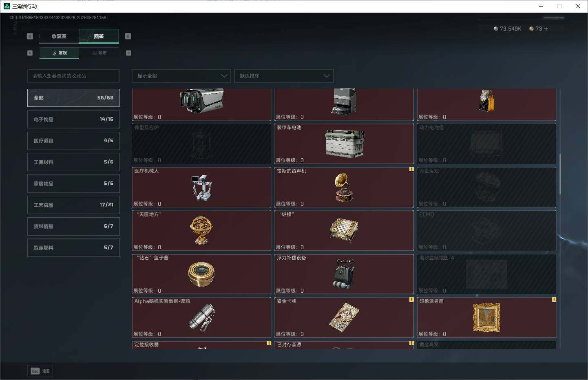Click the plus icon next to 73

point(546,29)
